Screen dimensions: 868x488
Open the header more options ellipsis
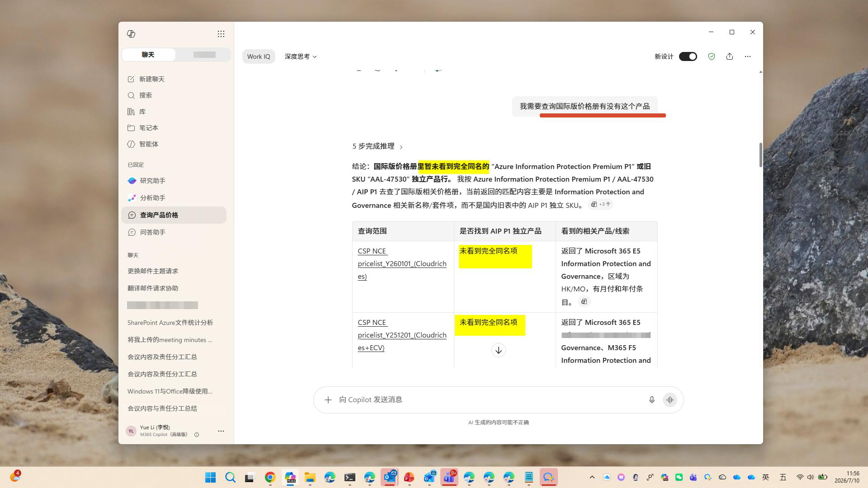(x=748, y=56)
